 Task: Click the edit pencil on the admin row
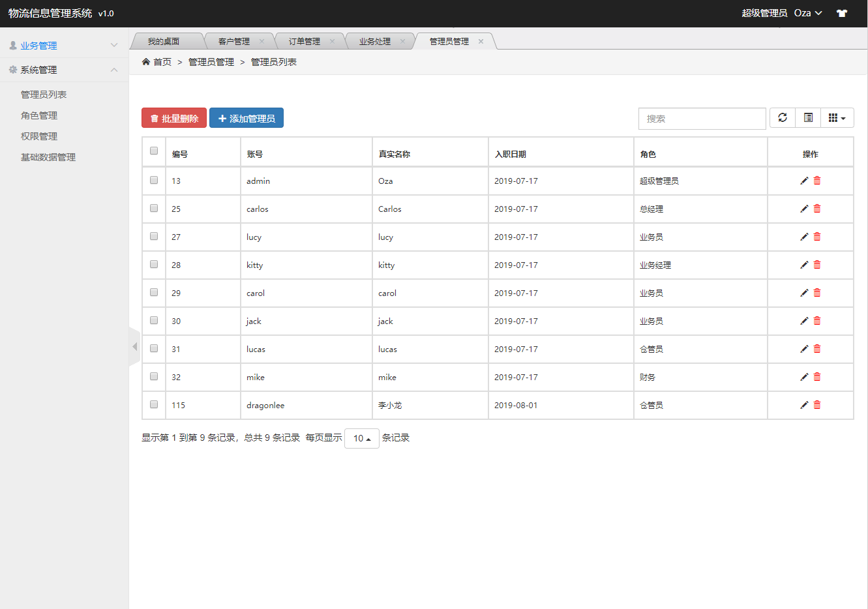(804, 181)
